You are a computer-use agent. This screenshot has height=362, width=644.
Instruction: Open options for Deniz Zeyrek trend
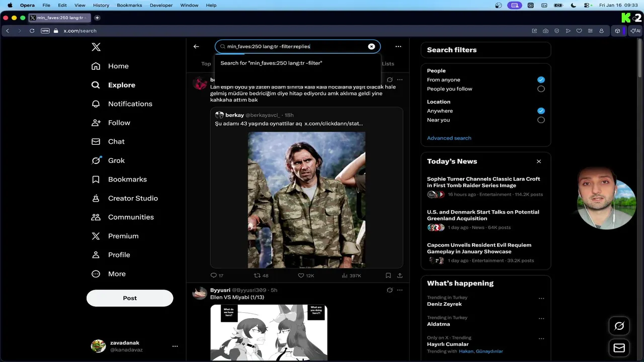(541, 298)
